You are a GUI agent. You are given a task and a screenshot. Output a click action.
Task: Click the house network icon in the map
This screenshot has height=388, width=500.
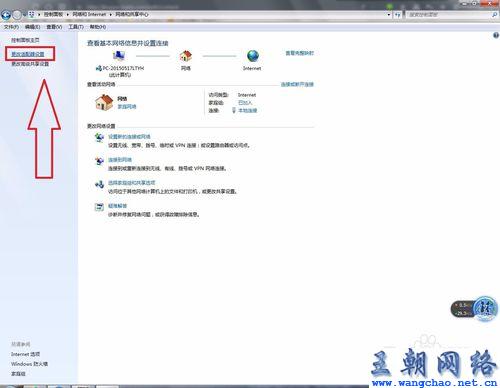(186, 56)
